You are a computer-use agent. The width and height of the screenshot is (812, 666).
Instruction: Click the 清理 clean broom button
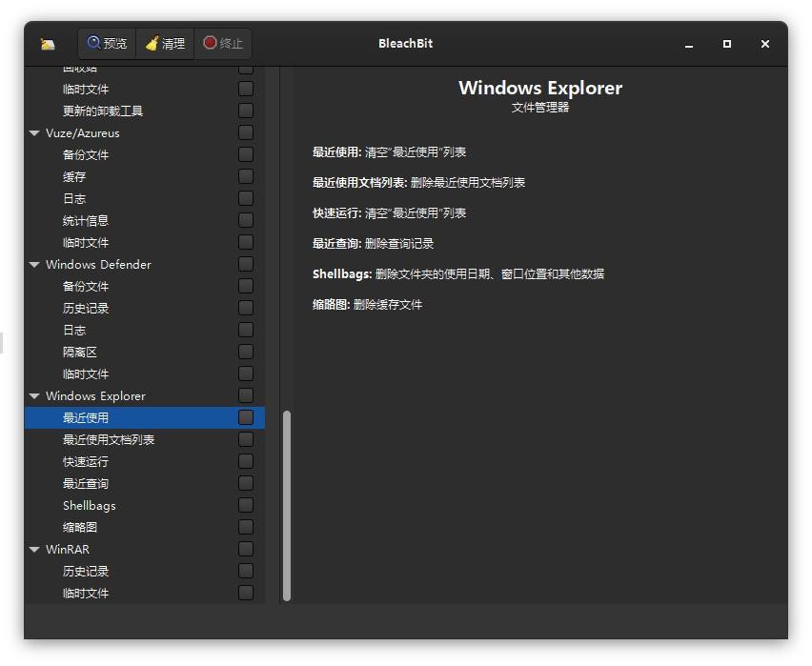pos(165,44)
